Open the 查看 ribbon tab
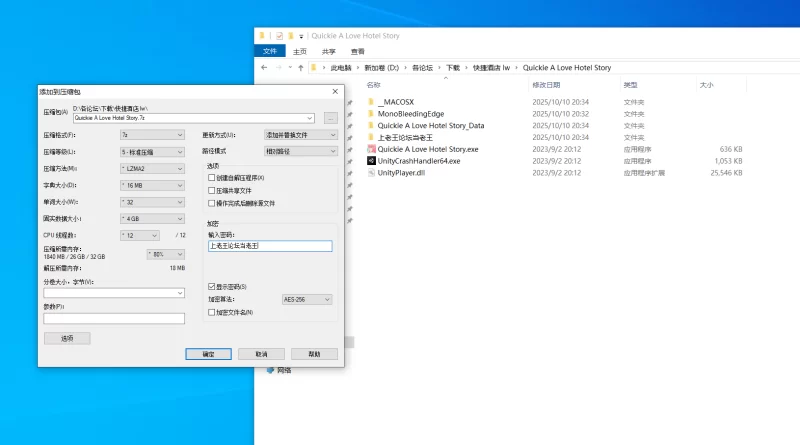 (358, 52)
